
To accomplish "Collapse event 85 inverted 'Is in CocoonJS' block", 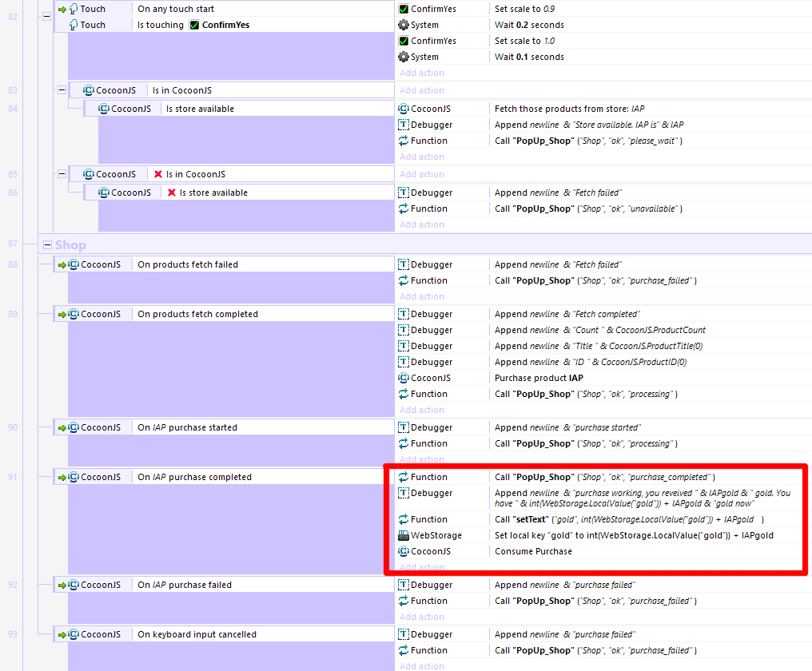I will point(62,174).
